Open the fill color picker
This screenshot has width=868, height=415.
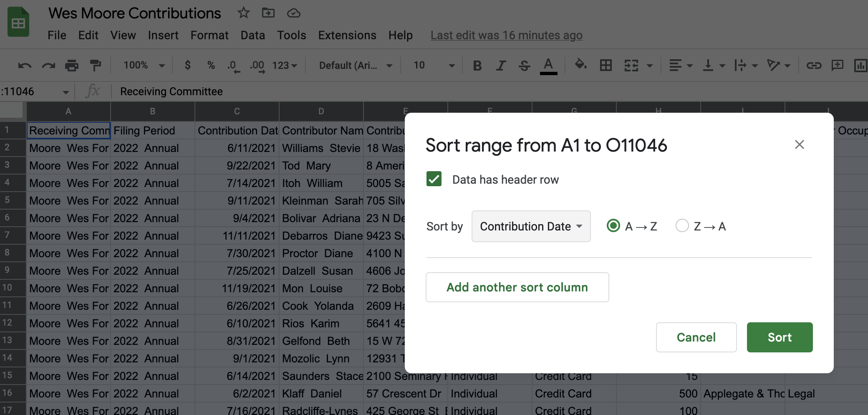[580, 65]
